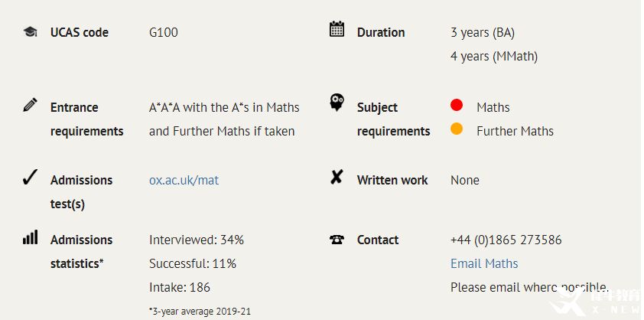Click the orange dot beside Further Maths
The image size is (644, 320).
457,129
